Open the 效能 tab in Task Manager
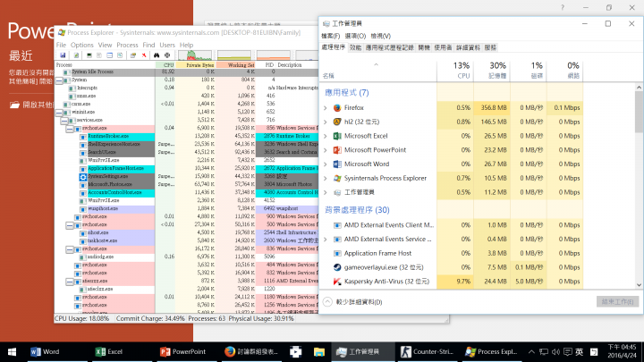644x362 pixels. 355,47
